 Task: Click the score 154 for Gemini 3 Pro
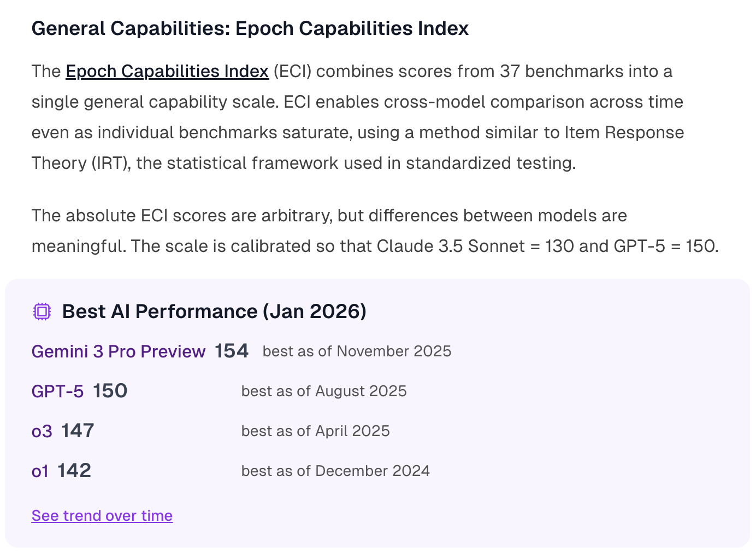232,351
